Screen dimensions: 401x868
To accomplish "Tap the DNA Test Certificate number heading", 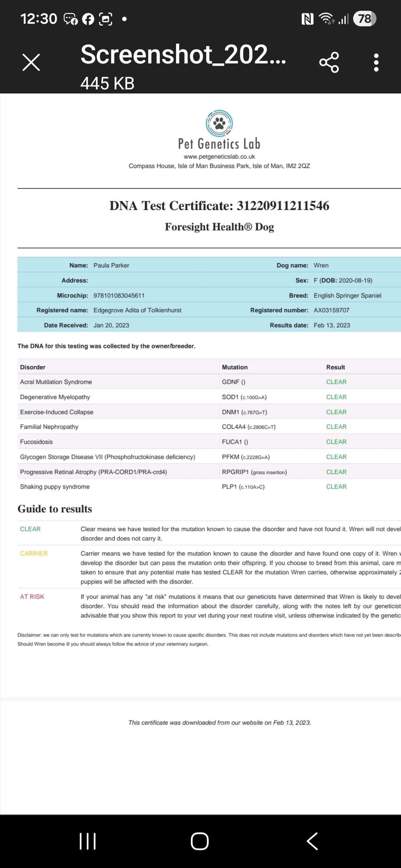I will coord(219,206).
